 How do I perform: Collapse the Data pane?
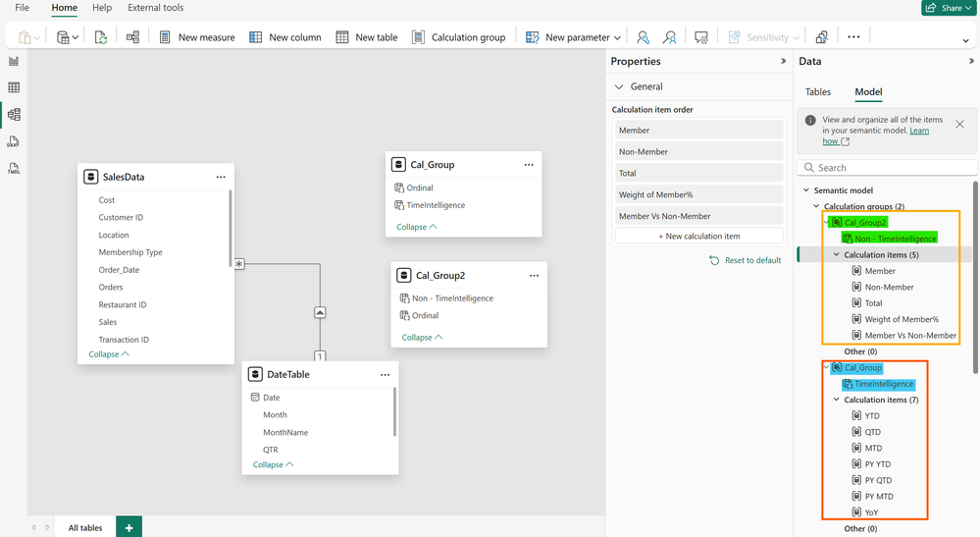[x=971, y=61]
